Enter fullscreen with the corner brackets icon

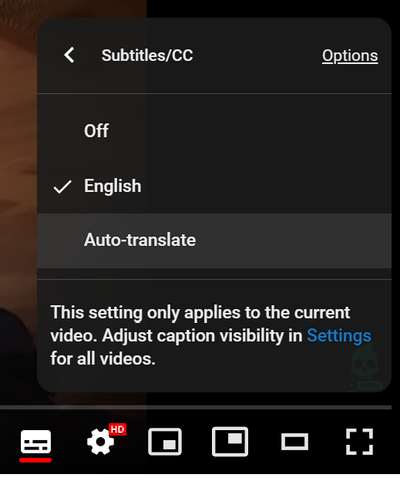(x=359, y=442)
